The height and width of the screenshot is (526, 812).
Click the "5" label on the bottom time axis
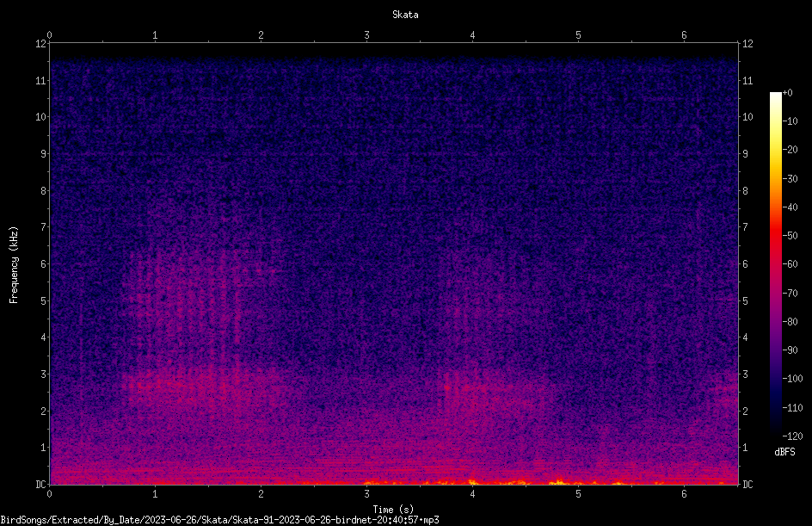[x=578, y=494]
